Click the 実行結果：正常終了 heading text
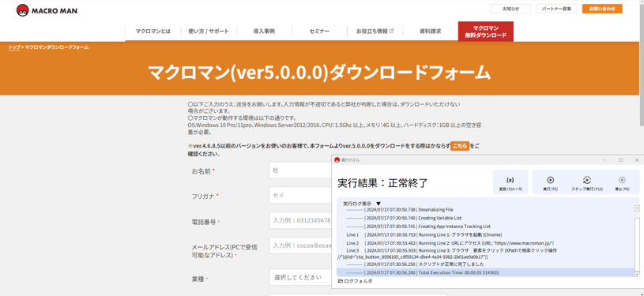This screenshot has height=296, width=644. (382, 183)
